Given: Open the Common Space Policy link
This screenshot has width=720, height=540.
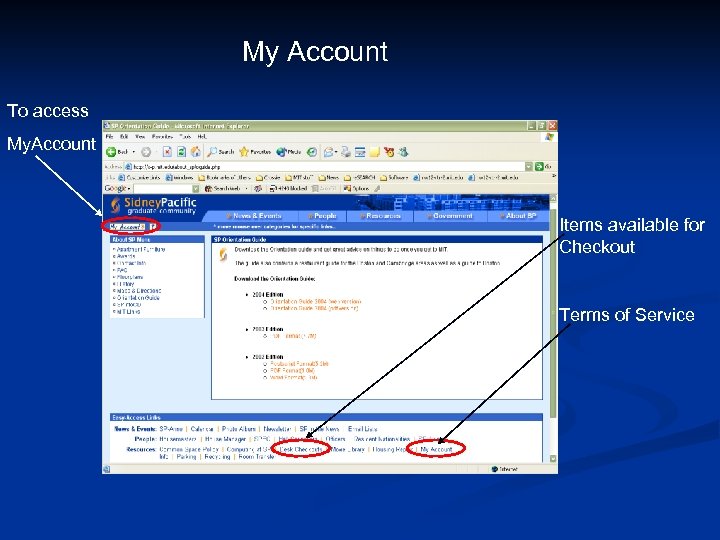Looking at the screenshot, I should click(x=189, y=449).
